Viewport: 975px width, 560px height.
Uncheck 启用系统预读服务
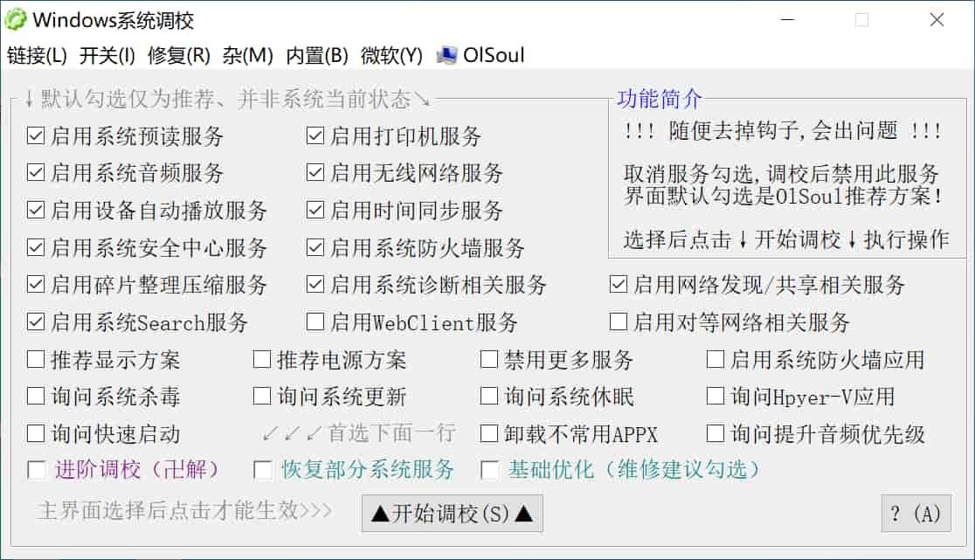(36, 135)
